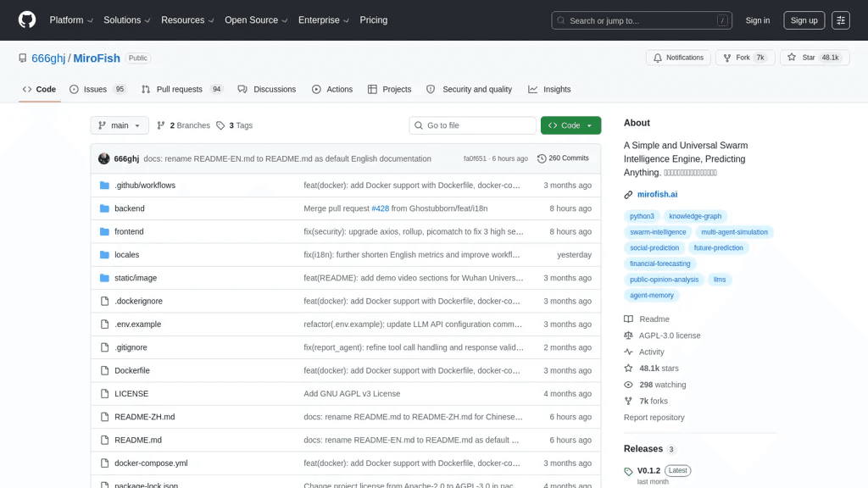Switch to the Issues tab

[97, 89]
